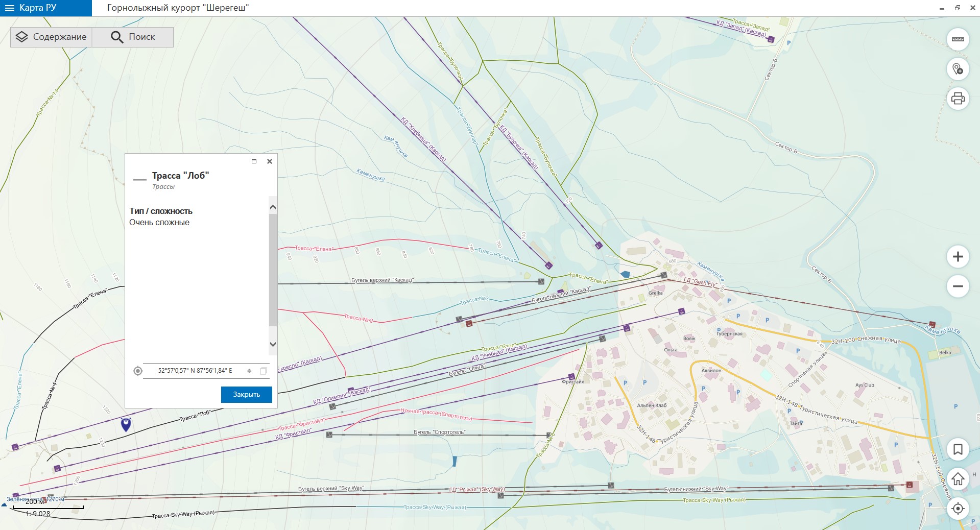Zoom in with the plus button

point(958,257)
